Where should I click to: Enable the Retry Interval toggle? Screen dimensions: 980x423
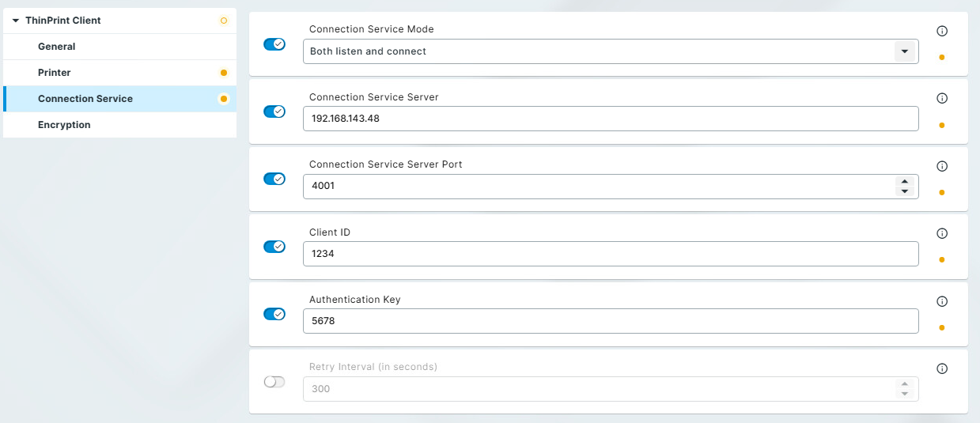coord(274,382)
